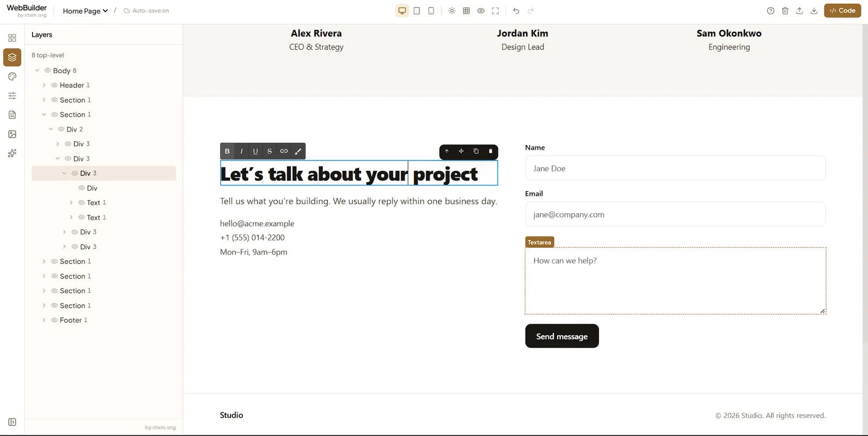Open the pages document panel

(x=12, y=115)
